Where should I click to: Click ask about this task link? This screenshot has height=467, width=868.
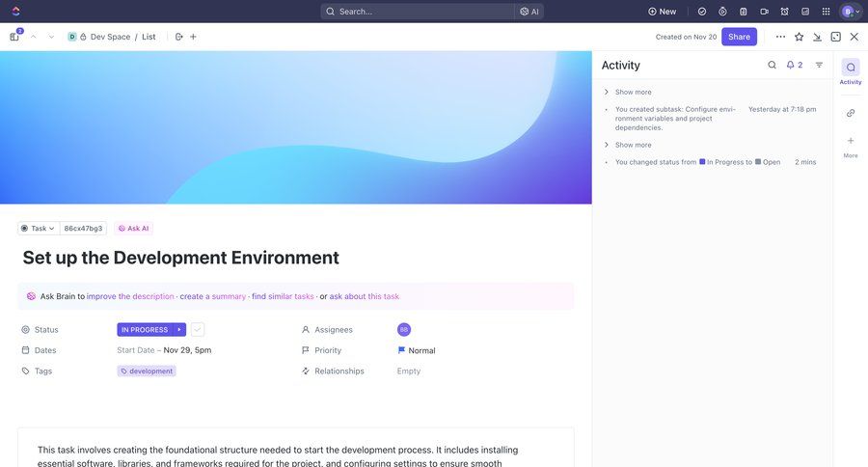365,296
